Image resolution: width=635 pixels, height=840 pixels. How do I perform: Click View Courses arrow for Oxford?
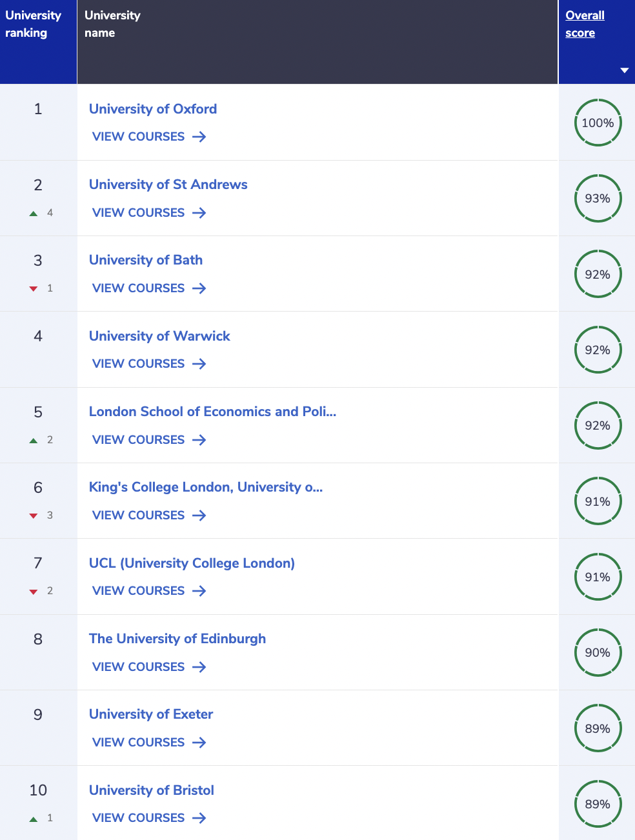(x=199, y=137)
